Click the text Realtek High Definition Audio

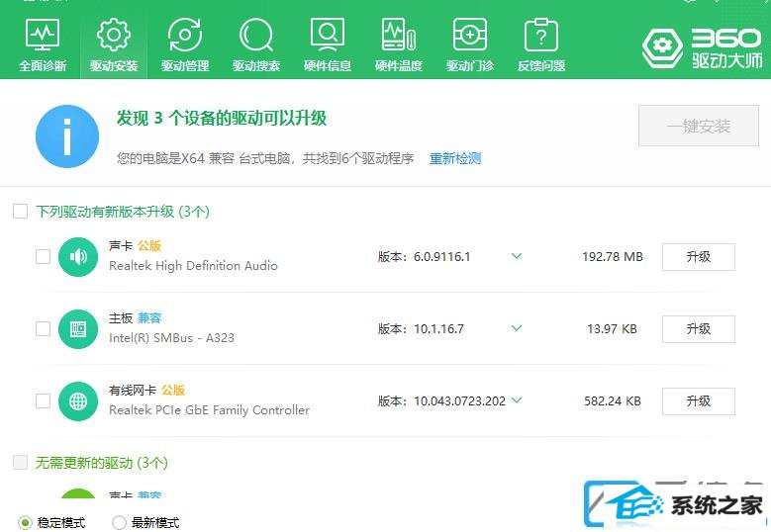193,266
